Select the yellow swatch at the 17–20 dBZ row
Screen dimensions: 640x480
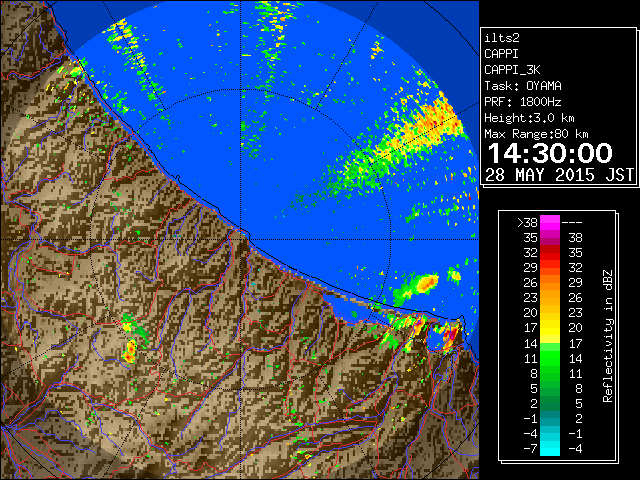pos(550,328)
